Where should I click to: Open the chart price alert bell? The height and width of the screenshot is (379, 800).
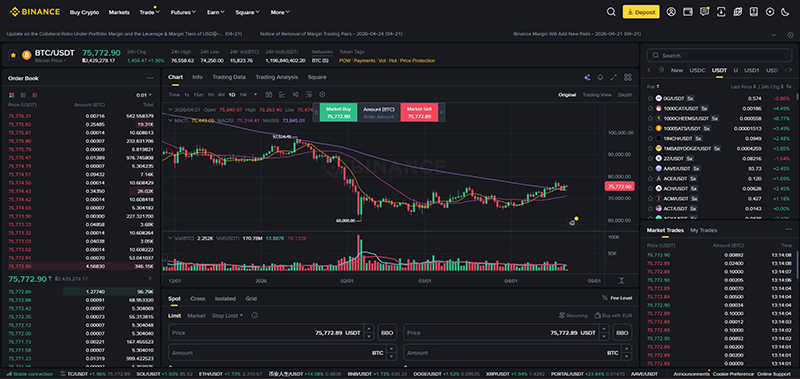601,78
